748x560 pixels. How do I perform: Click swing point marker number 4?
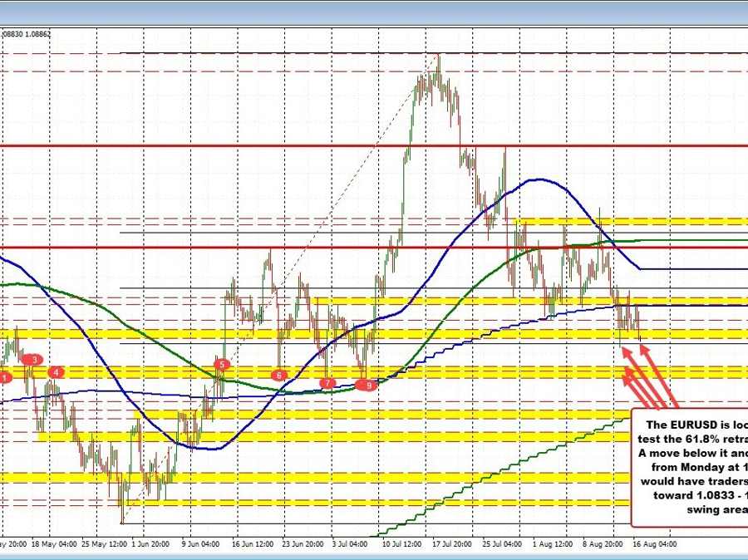tap(56, 372)
